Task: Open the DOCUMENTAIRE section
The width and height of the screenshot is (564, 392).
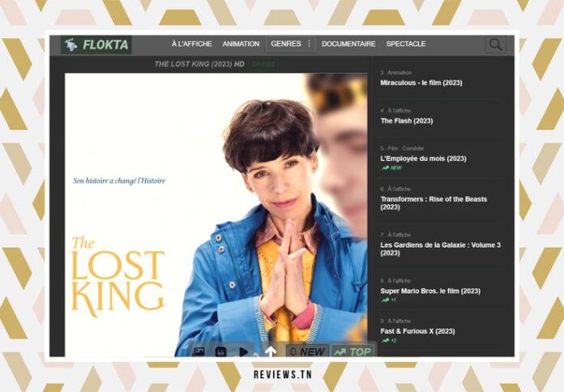Action: 348,44
